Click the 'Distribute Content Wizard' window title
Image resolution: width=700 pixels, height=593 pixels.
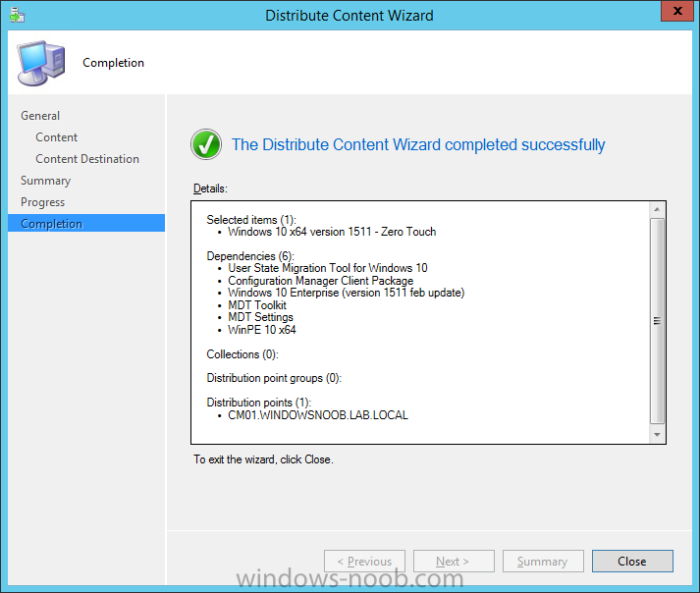tap(350, 15)
